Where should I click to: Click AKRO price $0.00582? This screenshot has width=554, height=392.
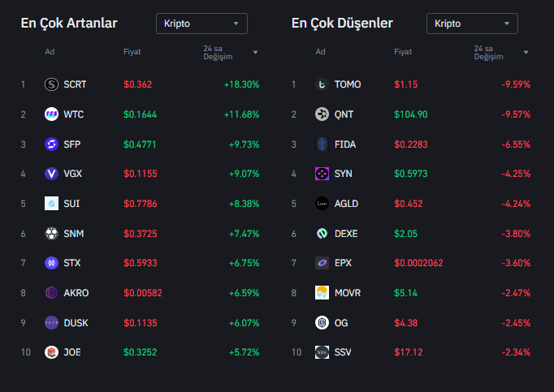pos(143,293)
